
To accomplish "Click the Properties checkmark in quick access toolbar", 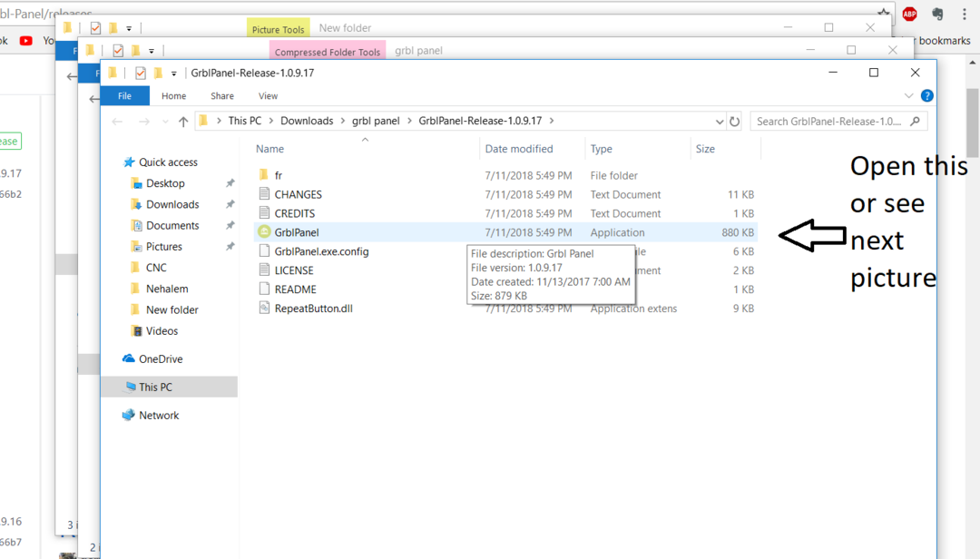I will pyautogui.click(x=140, y=74).
